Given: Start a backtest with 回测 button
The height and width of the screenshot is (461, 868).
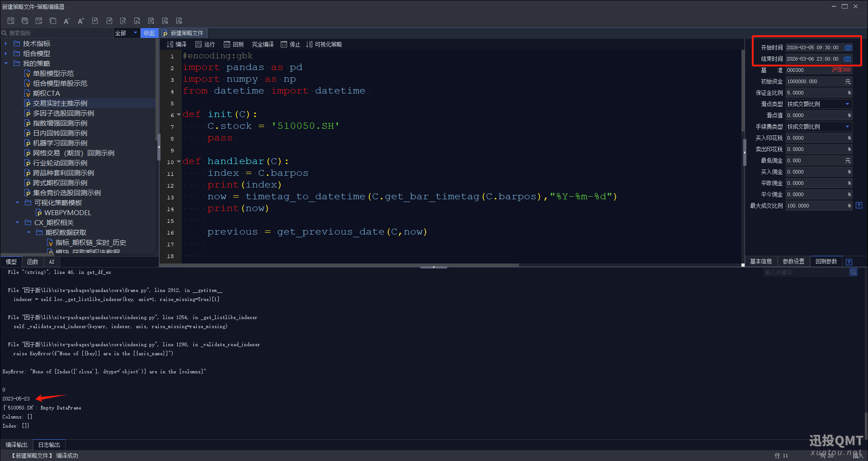Looking at the screenshot, I should [234, 44].
